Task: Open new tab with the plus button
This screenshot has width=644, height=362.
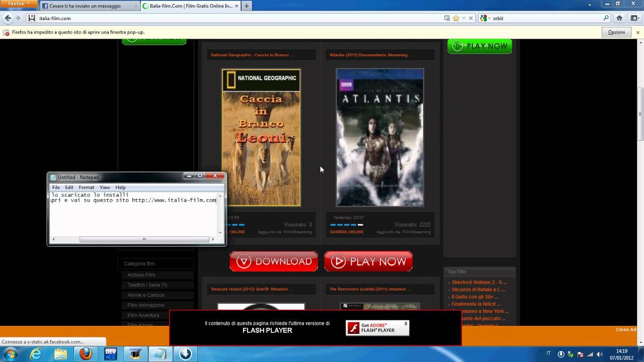Action: pos(247,6)
